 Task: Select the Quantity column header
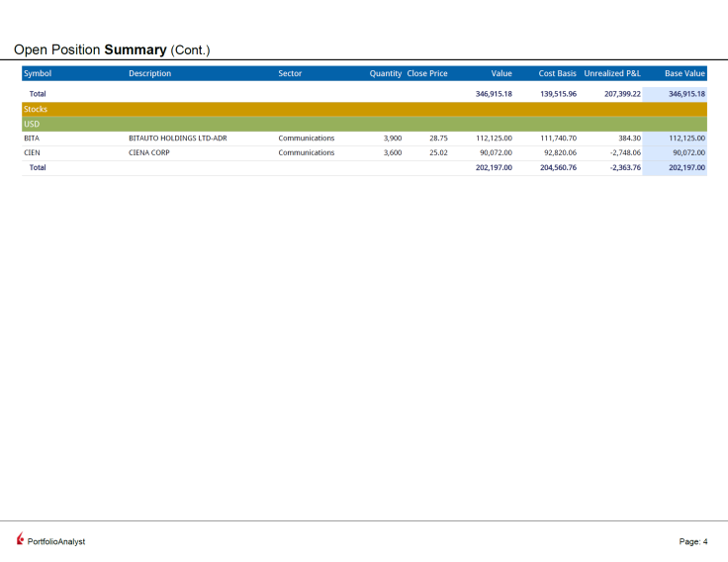[385, 73]
